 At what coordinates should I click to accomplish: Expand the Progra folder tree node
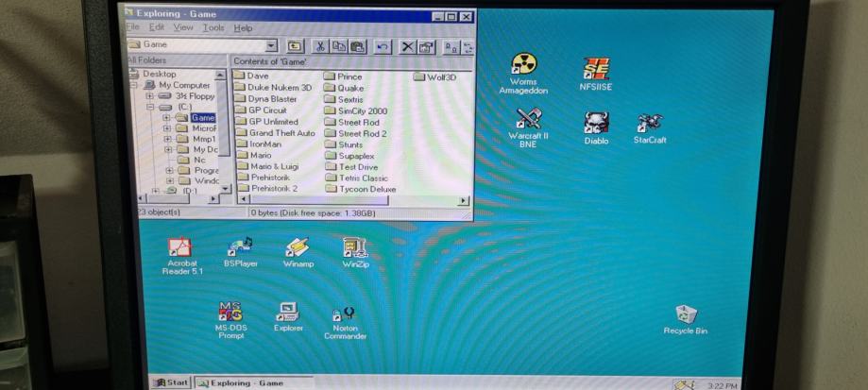169,170
